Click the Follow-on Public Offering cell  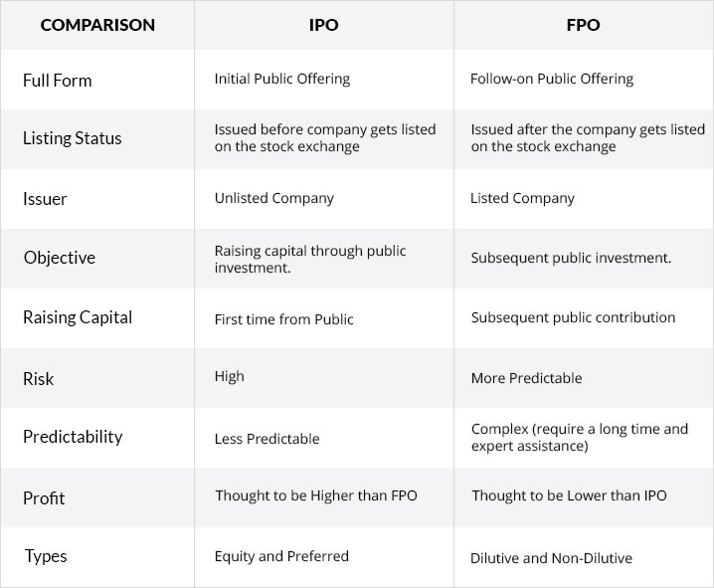tap(551, 79)
